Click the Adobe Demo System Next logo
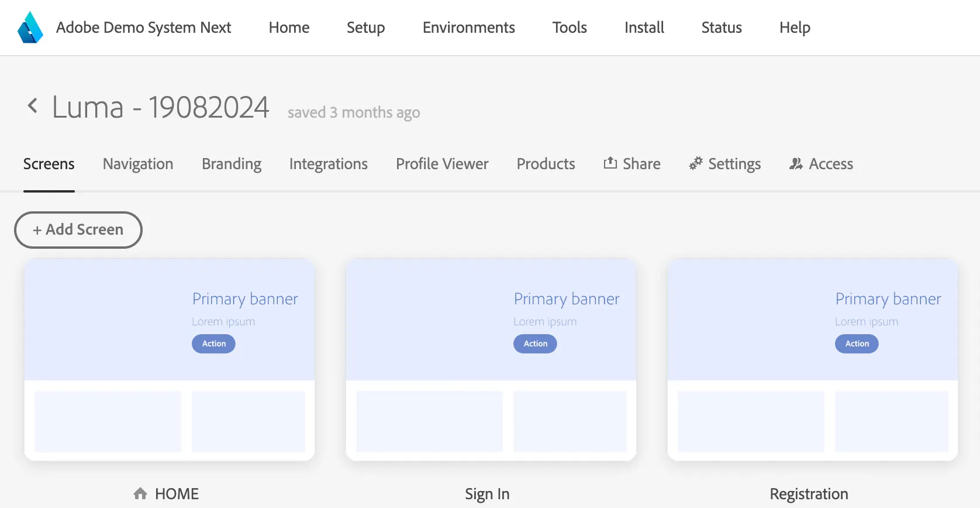The width and height of the screenshot is (980, 508). pyautogui.click(x=30, y=28)
